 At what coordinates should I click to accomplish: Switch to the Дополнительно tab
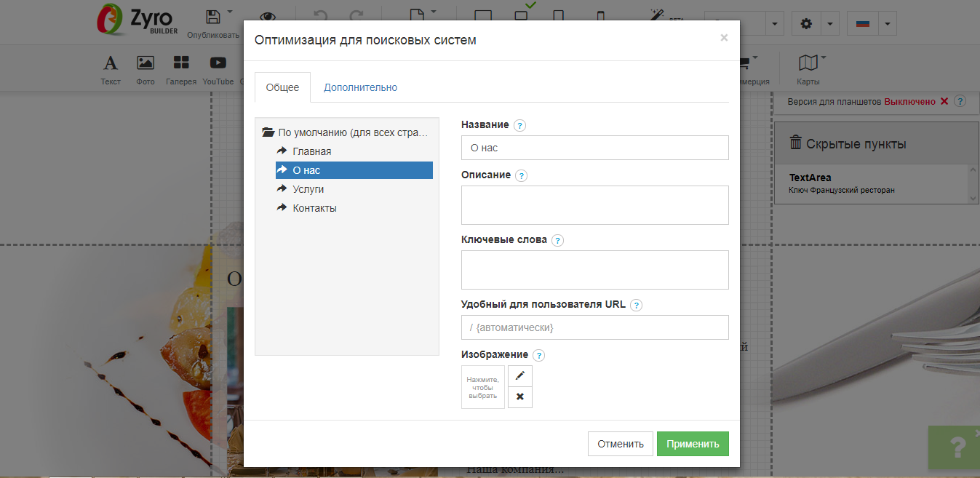click(x=360, y=87)
